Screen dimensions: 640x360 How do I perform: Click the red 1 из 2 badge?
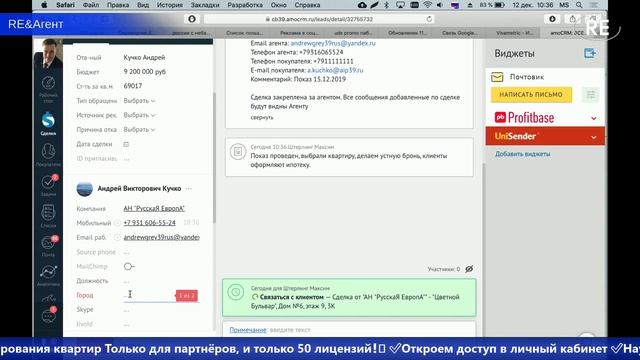point(187,296)
